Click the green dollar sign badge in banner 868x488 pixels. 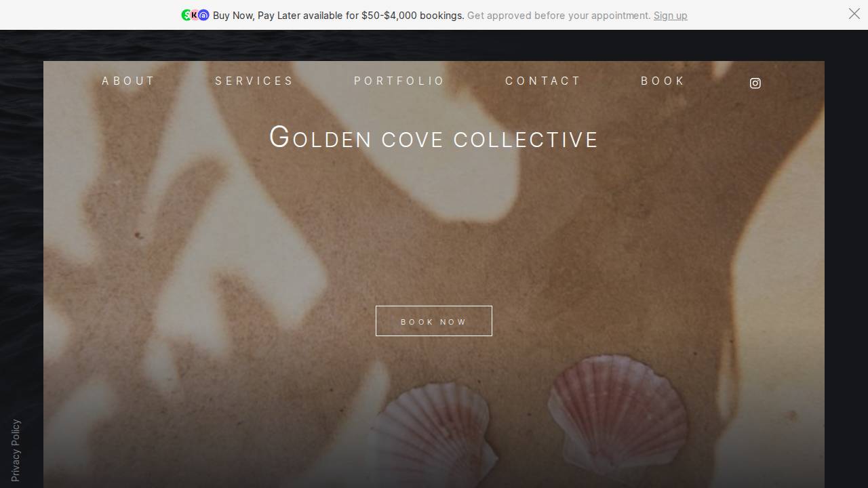(x=186, y=15)
